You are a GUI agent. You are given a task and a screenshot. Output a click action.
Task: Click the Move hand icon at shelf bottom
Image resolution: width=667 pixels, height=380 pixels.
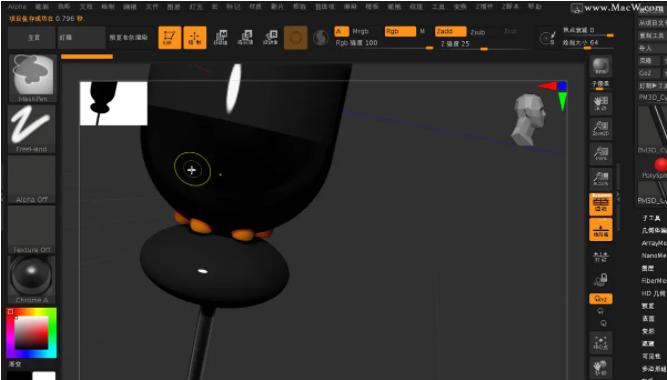pyautogui.click(x=601, y=368)
